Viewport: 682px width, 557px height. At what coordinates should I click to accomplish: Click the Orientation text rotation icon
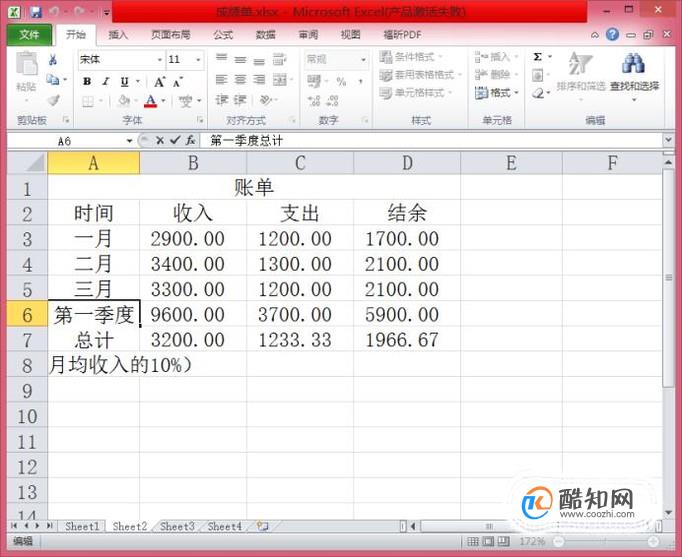click(264, 100)
